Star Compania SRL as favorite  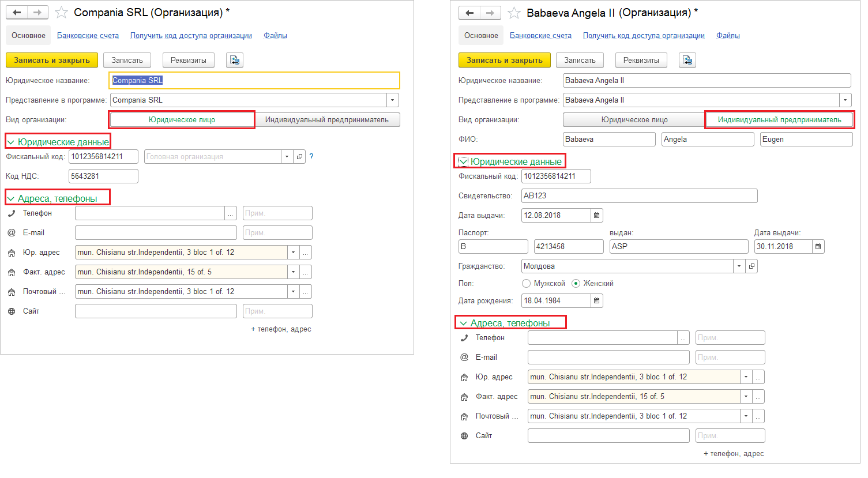[61, 13]
